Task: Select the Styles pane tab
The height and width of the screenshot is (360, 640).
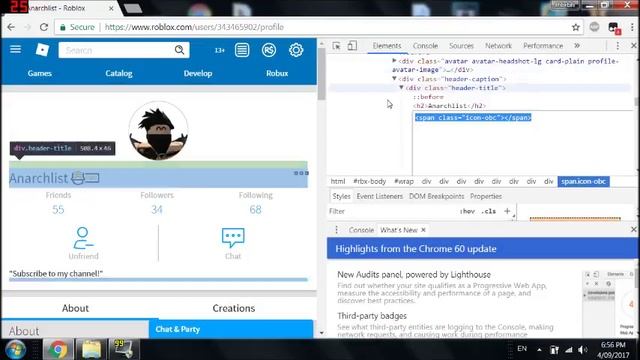Action: tap(341, 196)
